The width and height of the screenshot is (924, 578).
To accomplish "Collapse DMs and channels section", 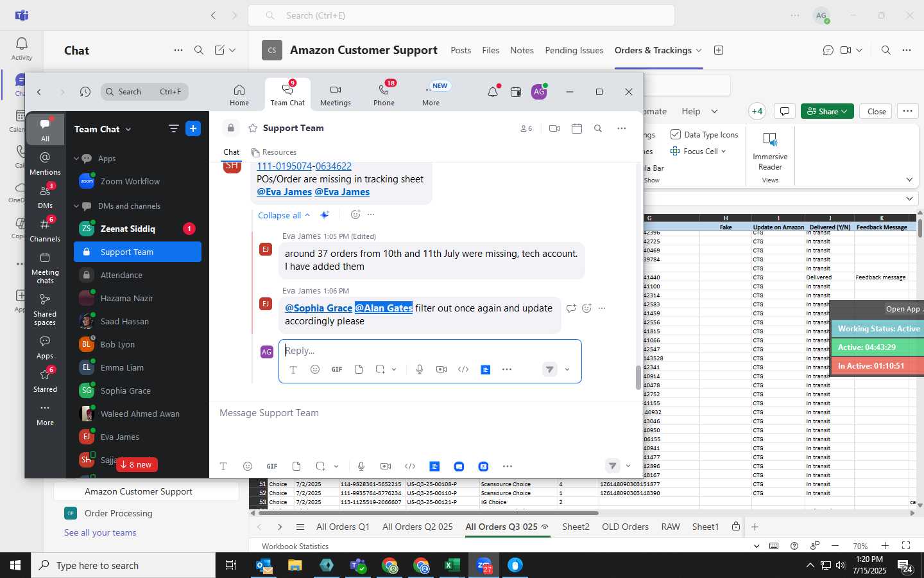I will point(76,206).
